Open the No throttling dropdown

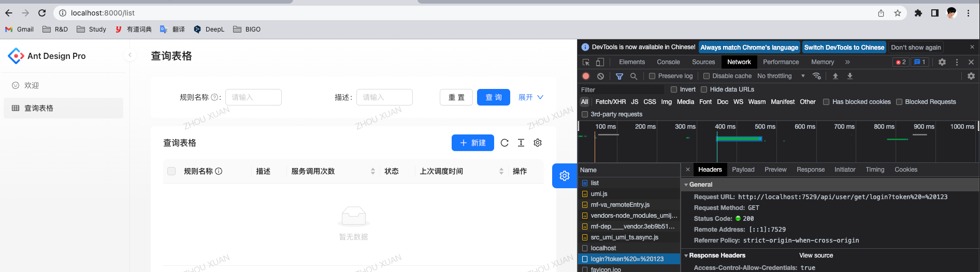781,76
